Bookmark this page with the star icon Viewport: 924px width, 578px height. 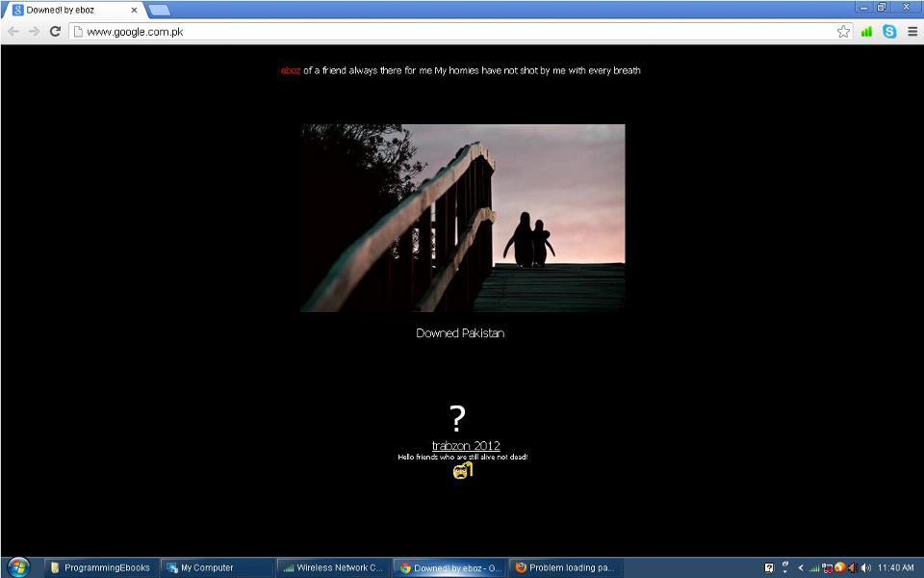843,32
